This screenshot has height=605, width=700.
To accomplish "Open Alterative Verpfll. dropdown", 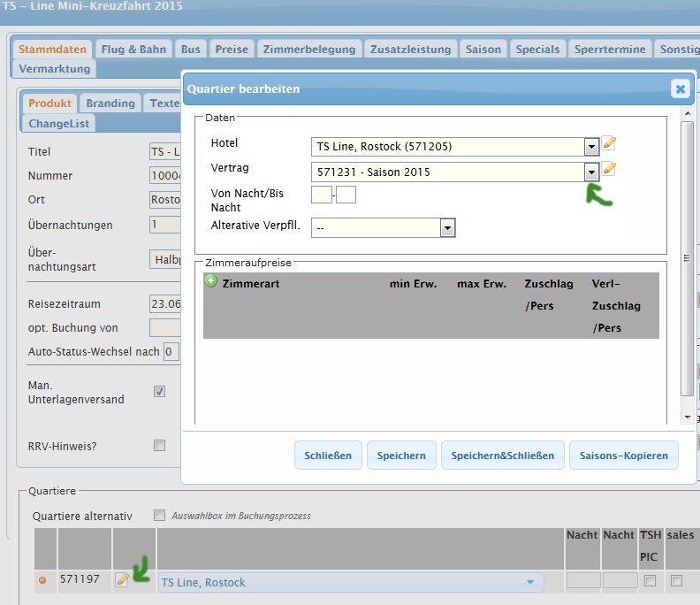I will coord(447,228).
